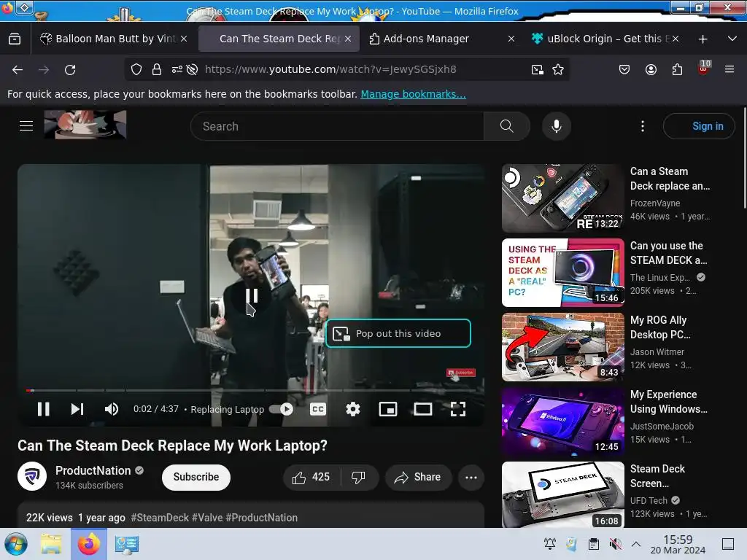Open the ProductNation channel name link

pyautogui.click(x=93, y=470)
